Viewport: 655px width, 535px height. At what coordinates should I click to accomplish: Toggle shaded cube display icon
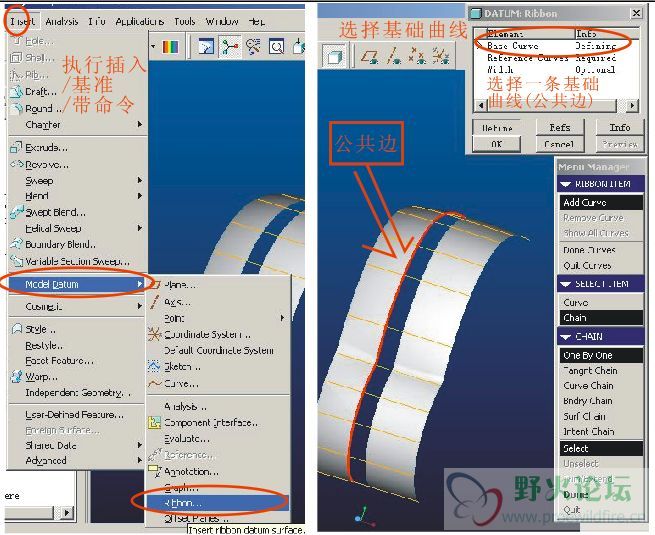click(x=335, y=56)
